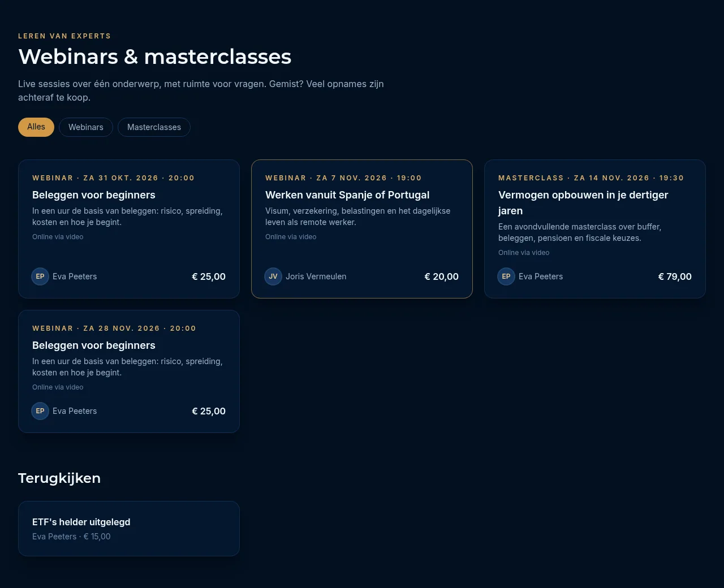This screenshot has width=724, height=588.
Task: Click 'Online via video' on Spanje of Portugal card
Action: pyautogui.click(x=291, y=237)
